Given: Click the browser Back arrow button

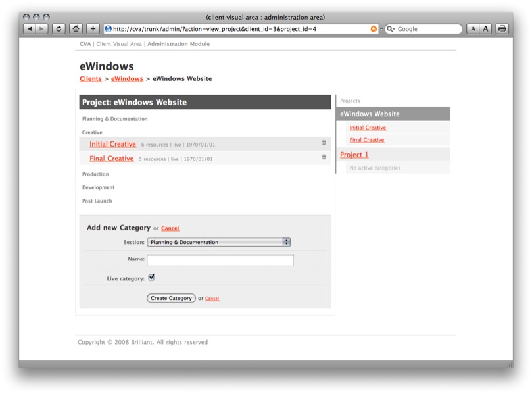Looking at the screenshot, I should pyautogui.click(x=30, y=29).
